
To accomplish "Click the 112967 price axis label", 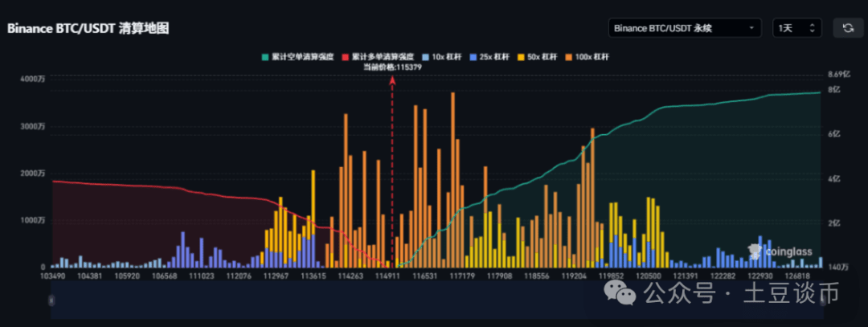I will 276,276.
